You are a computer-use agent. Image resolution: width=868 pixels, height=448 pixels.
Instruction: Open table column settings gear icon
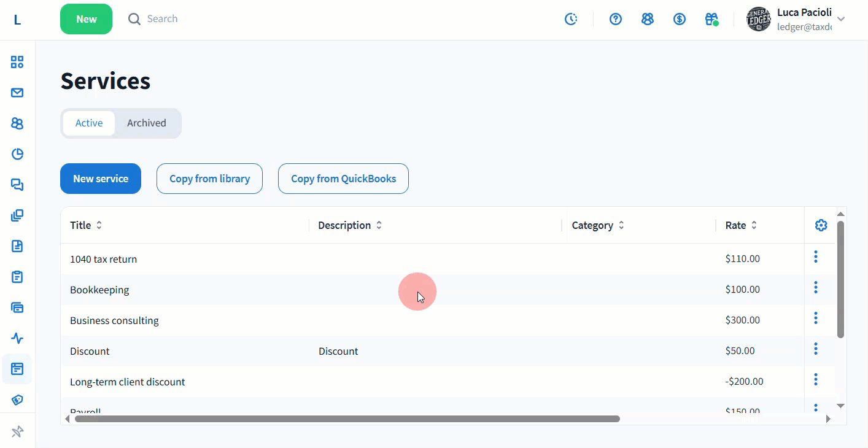821,225
